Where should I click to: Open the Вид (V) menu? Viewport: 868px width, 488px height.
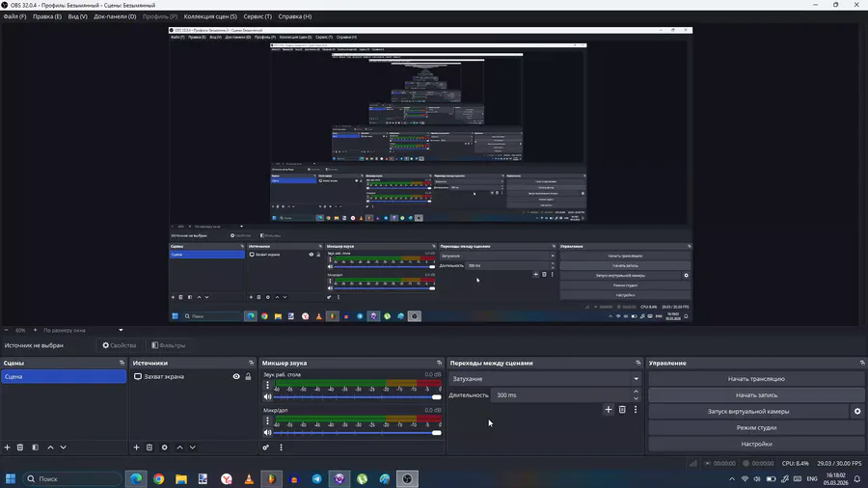tap(77, 16)
